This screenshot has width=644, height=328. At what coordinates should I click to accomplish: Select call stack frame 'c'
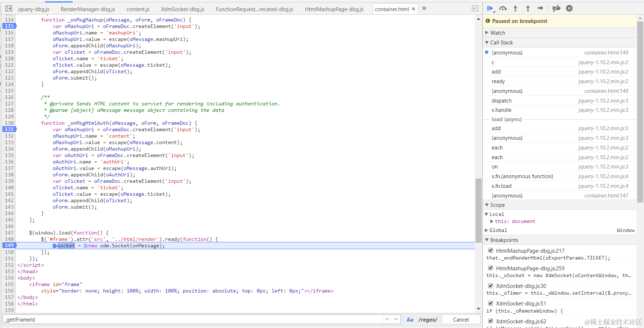pos(560,62)
